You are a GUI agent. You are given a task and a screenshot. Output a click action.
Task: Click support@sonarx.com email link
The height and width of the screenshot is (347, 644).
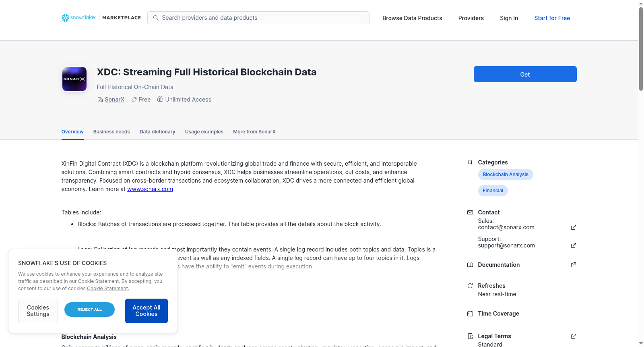(506, 245)
